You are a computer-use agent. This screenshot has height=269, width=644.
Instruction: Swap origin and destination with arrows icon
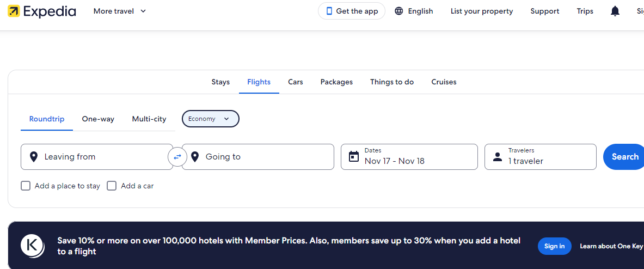(177, 157)
